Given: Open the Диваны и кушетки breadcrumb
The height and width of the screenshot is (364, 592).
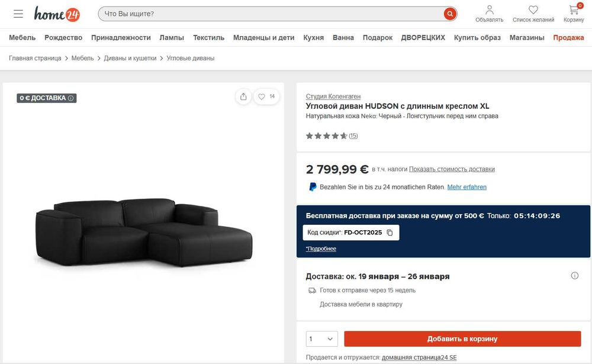Looking at the screenshot, I should 130,58.
